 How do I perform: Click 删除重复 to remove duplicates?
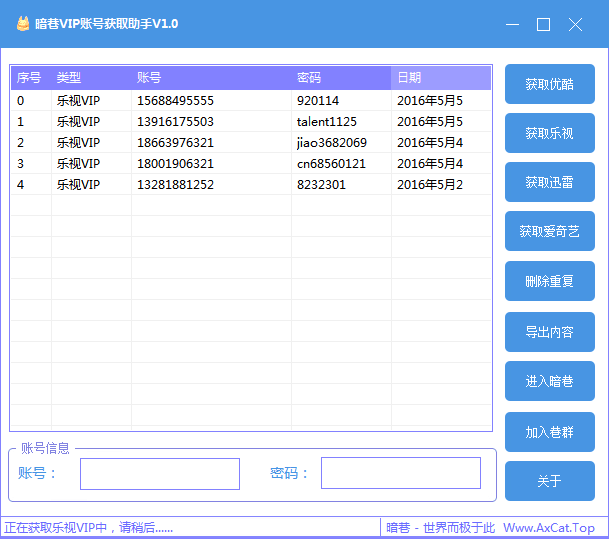(549, 282)
